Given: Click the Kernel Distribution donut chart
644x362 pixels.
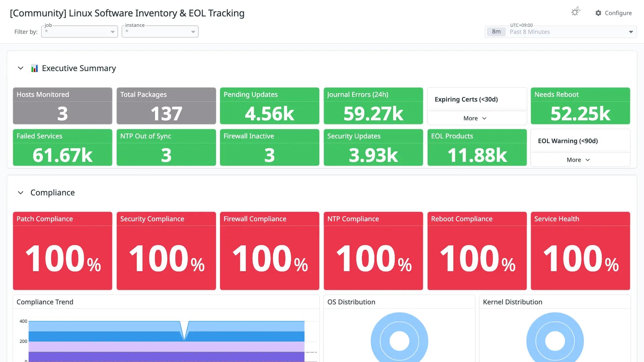Looking at the screenshot, I should coord(555,337).
